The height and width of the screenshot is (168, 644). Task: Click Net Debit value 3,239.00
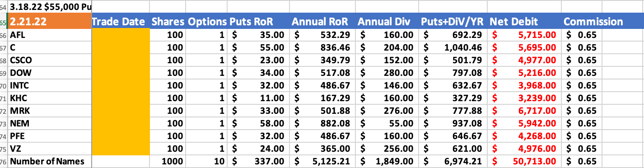point(525,98)
